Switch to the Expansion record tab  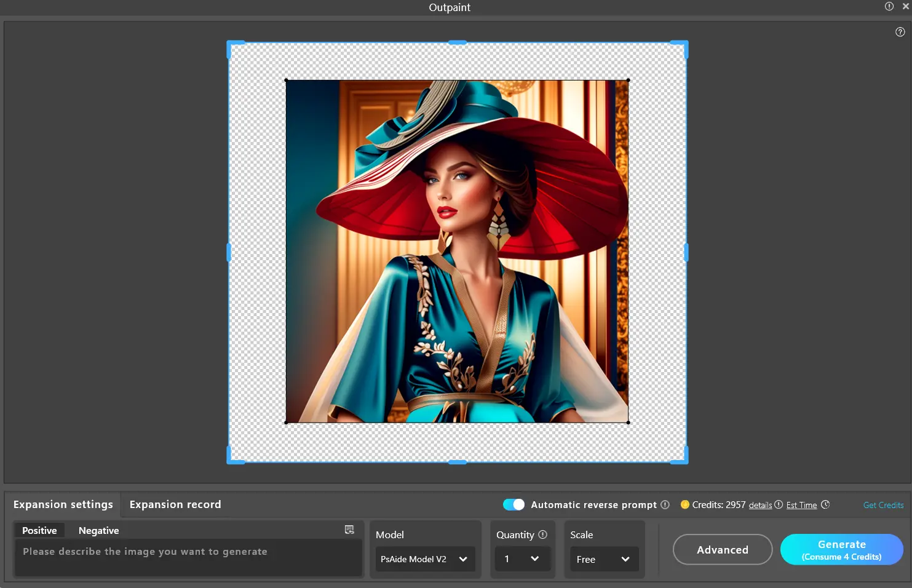point(175,504)
